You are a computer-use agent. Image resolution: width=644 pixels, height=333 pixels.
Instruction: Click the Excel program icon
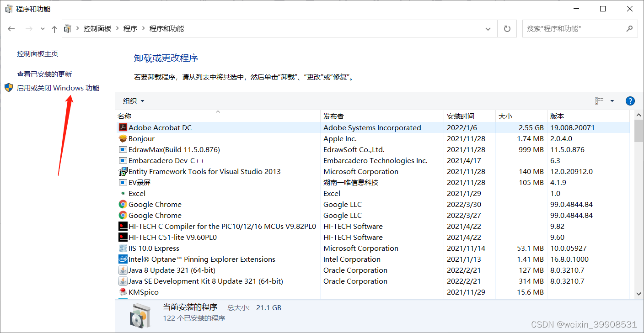[123, 194]
